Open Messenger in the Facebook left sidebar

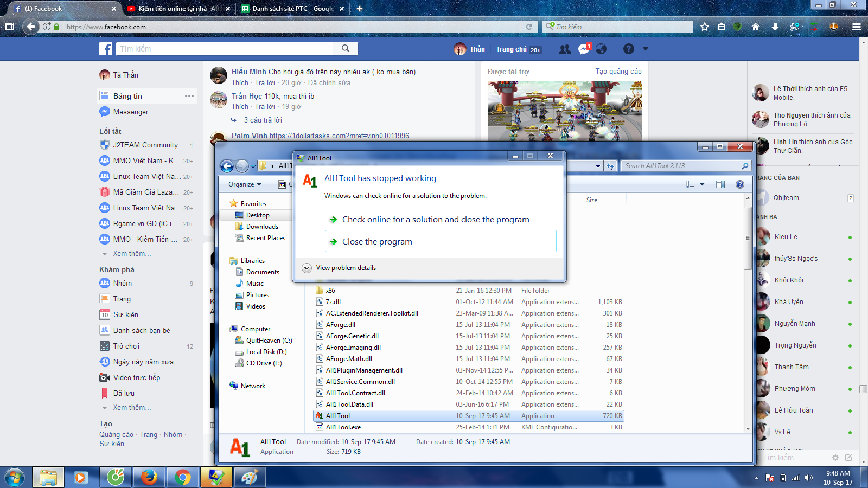(x=131, y=112)
